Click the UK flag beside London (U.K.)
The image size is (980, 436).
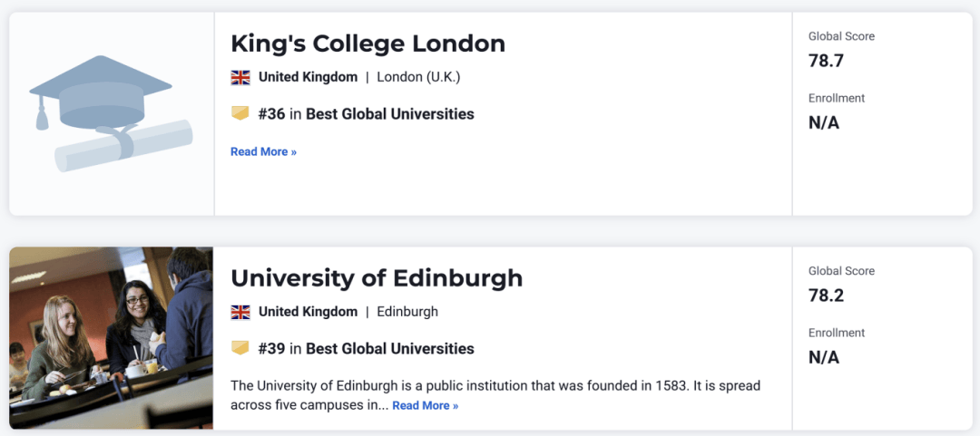pyautogui.click(x=240, y=77)
